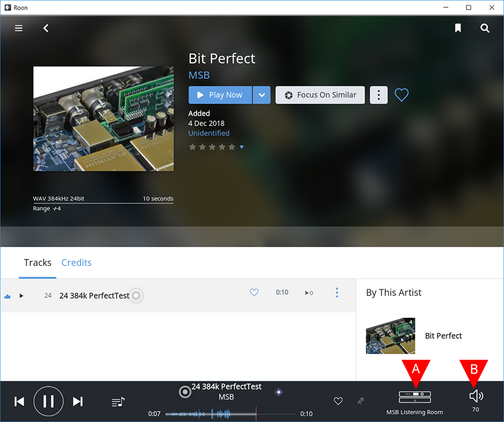Image resolution: width=504 pixels, height=422 pixels.
Task: Go back using the back arrow
Action: pos(46,28)
